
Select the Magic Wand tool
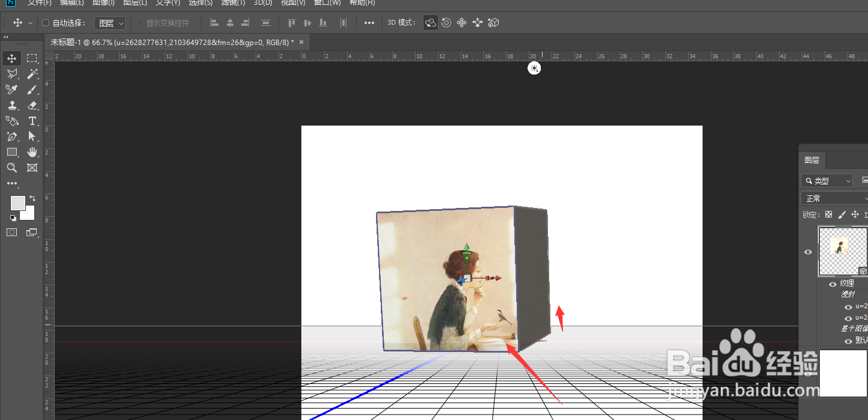[32, 74]
